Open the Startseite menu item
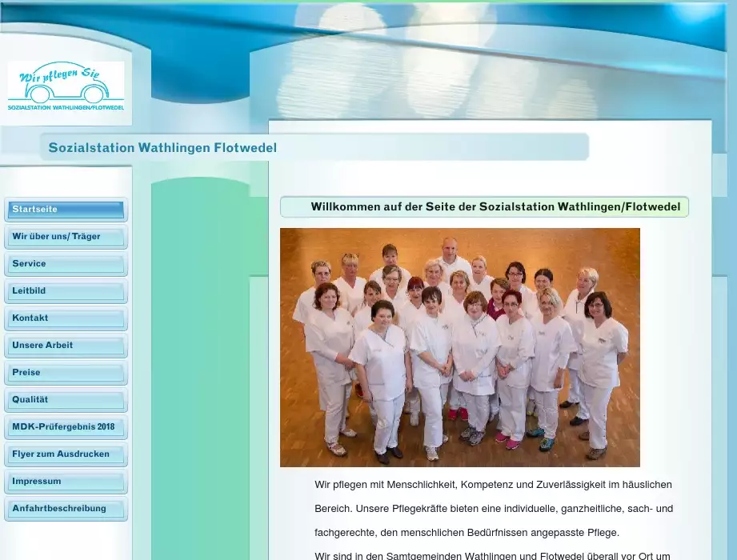 66,210
